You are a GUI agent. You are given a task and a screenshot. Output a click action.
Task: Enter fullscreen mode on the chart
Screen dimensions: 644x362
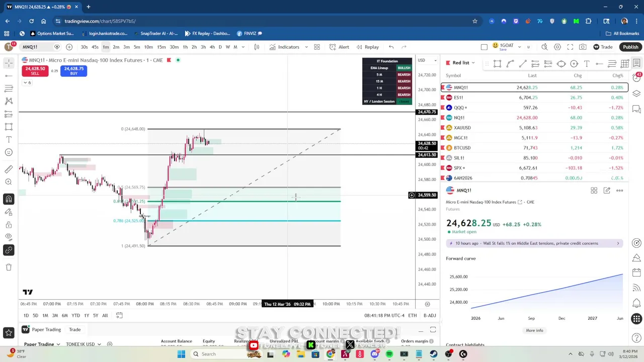(570, 47)
